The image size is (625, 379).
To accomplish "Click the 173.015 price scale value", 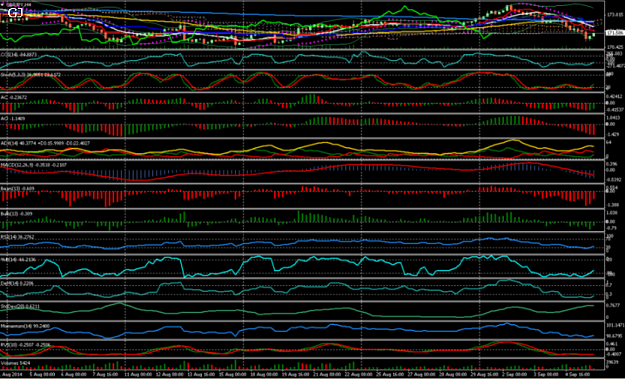I will pos(614,14).
